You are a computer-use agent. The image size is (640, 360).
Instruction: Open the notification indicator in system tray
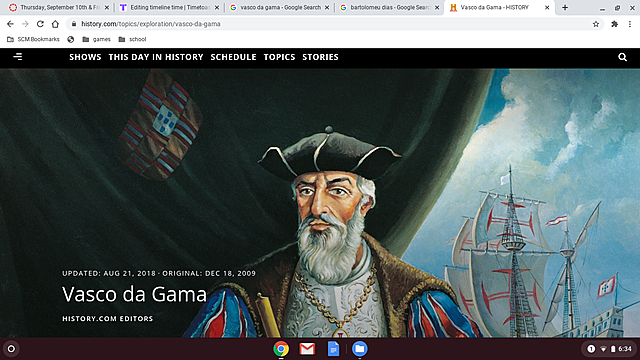point(591,349)
